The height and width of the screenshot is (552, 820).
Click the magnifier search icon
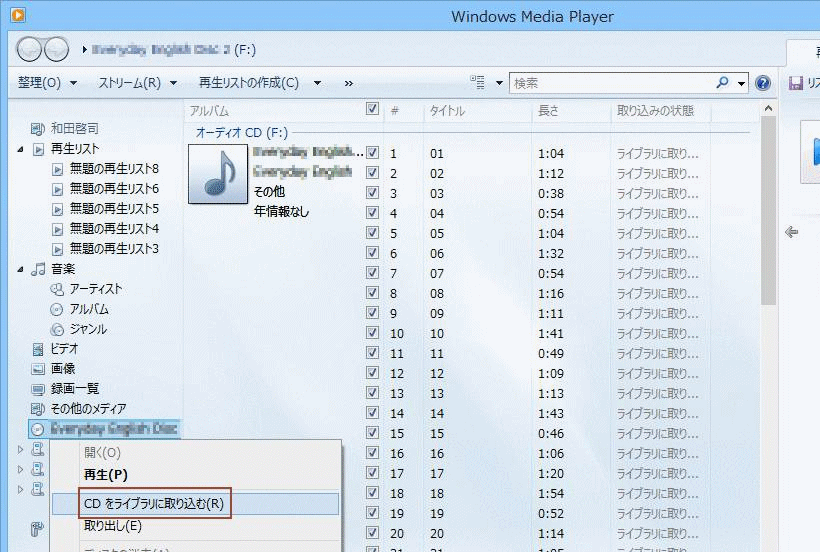723,83
